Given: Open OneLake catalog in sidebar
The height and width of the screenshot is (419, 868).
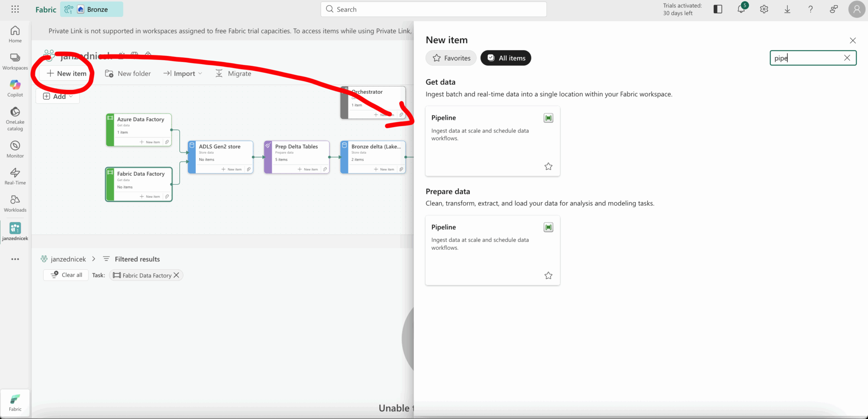Looking at the screenshot, I should click(x=15, y=119).
